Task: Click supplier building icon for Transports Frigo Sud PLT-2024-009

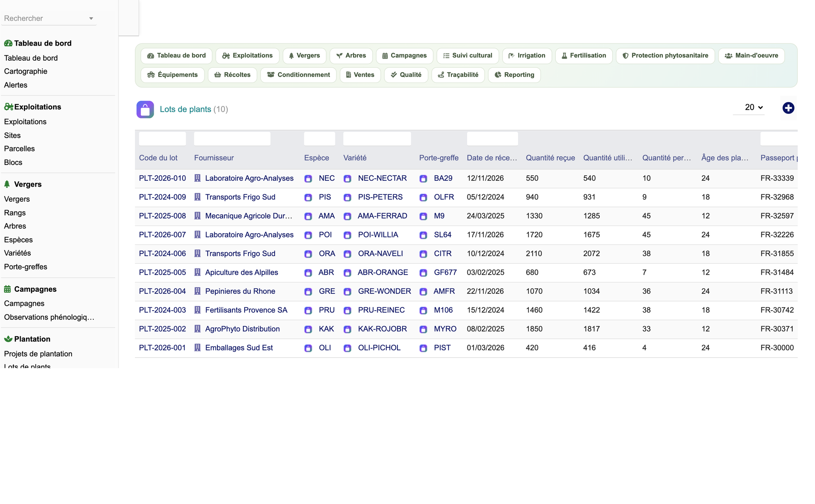Action: [197, 197]
